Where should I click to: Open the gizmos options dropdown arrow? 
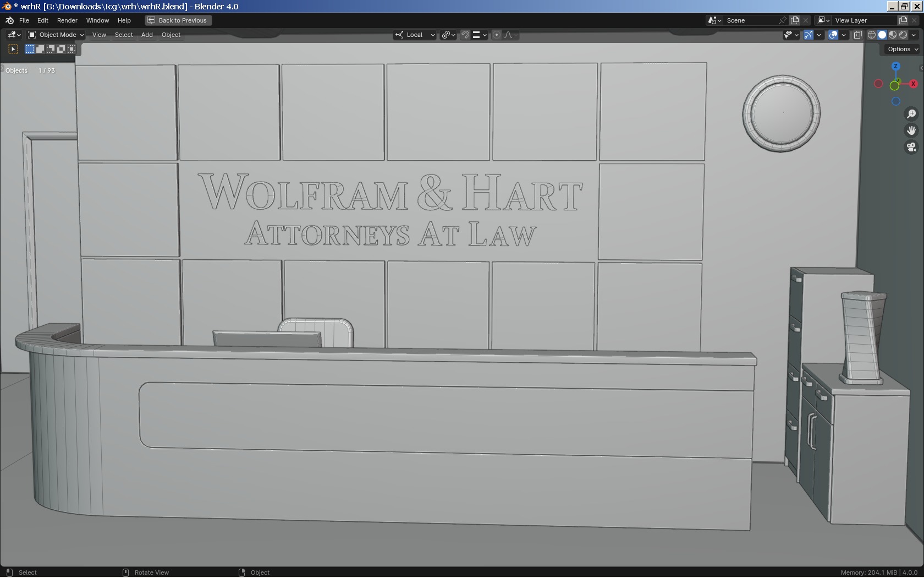[x=819, y=35]
